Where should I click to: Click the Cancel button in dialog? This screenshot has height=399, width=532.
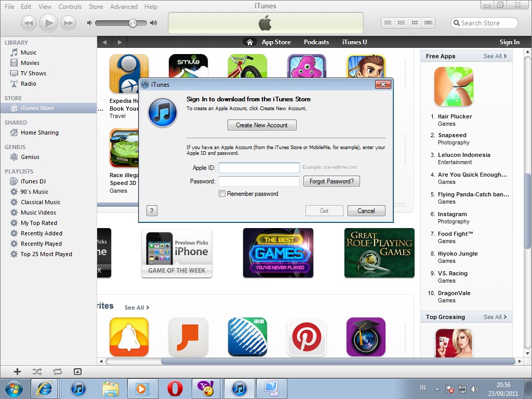tap(366, 211)
